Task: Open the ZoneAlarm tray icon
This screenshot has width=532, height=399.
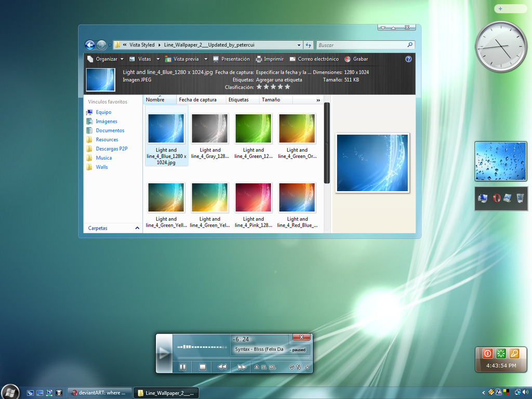Action: [x=499, y=393]
